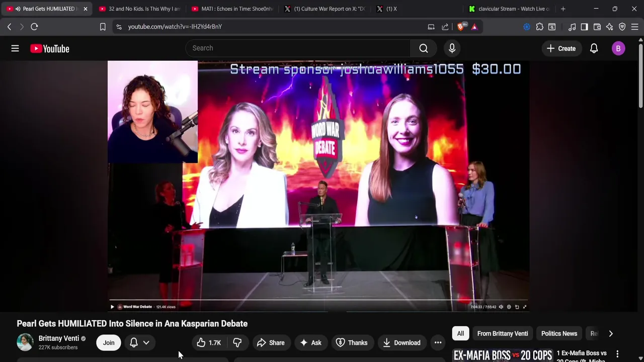Start voice search with the microphone
644x362 pixels.
452,48
